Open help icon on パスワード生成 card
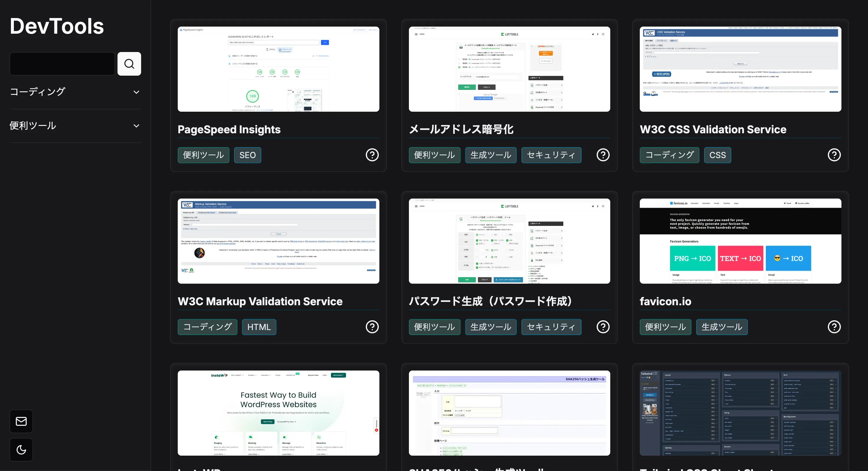The width and height of the screenshot is (868, 471). [603, 327]
